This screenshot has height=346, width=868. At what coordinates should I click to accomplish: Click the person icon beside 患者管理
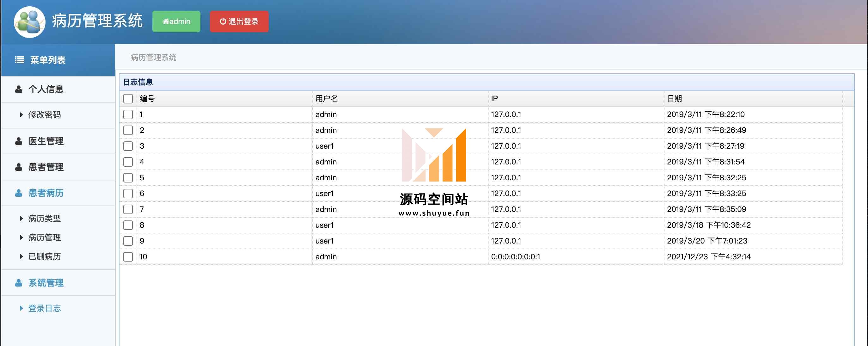(x=19, y=167)
